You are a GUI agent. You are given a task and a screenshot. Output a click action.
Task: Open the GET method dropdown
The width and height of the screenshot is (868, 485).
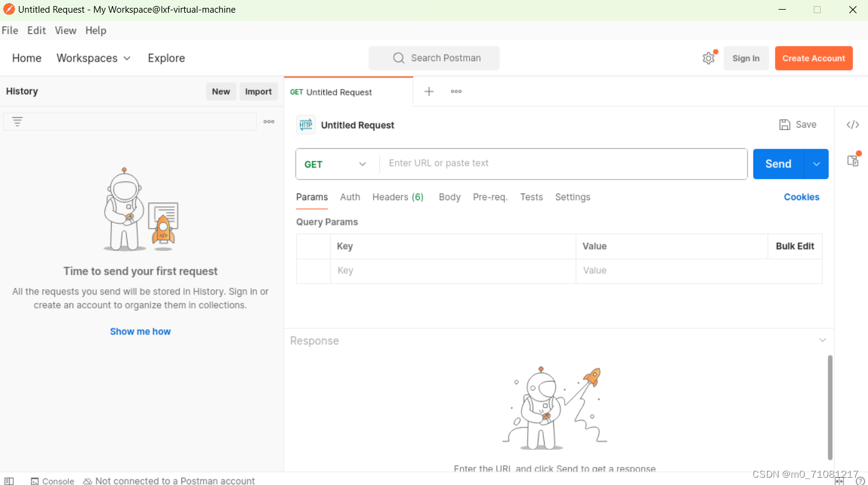point(336,163)
